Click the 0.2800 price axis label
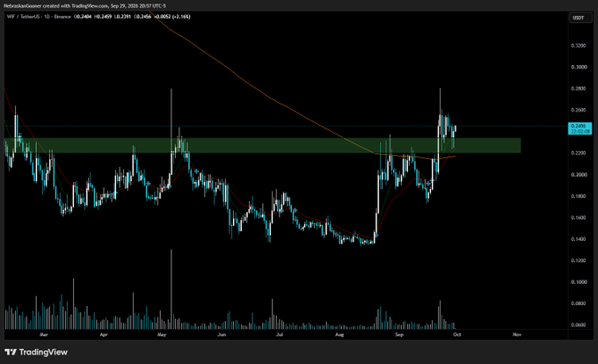598x364 pixels. click(x=579, y=89)
